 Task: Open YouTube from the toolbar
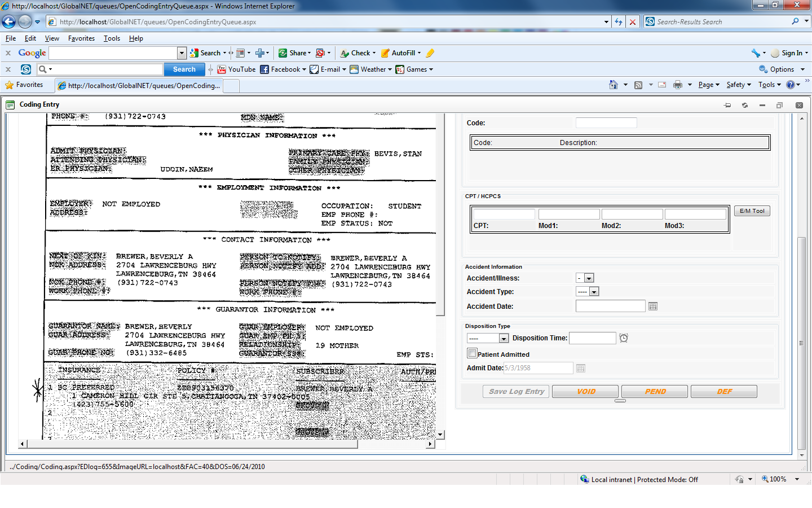[x=236, y=69]
